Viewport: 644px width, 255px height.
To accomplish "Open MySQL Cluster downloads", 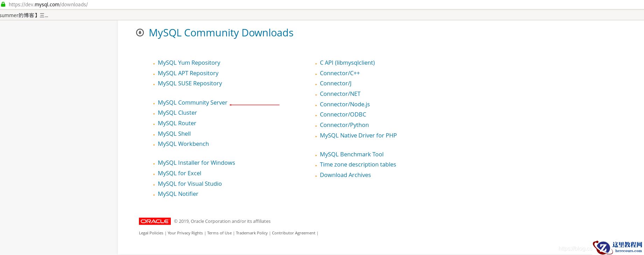I will pyautogui.click(x=177, y=113).
